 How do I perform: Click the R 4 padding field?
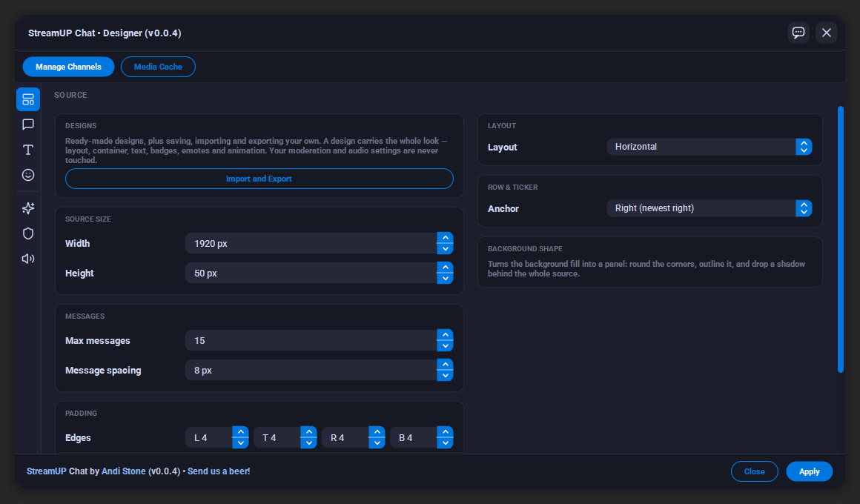pos(345,437)
